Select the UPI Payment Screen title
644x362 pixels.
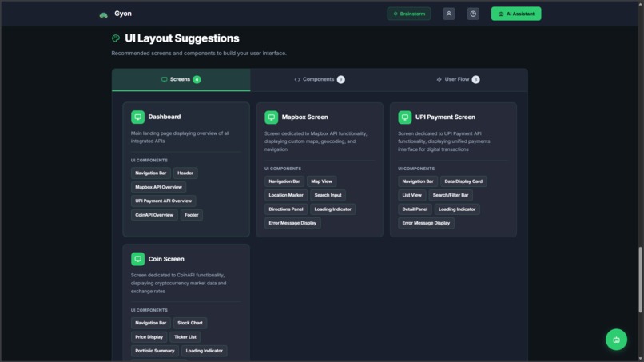coord(445,117)
